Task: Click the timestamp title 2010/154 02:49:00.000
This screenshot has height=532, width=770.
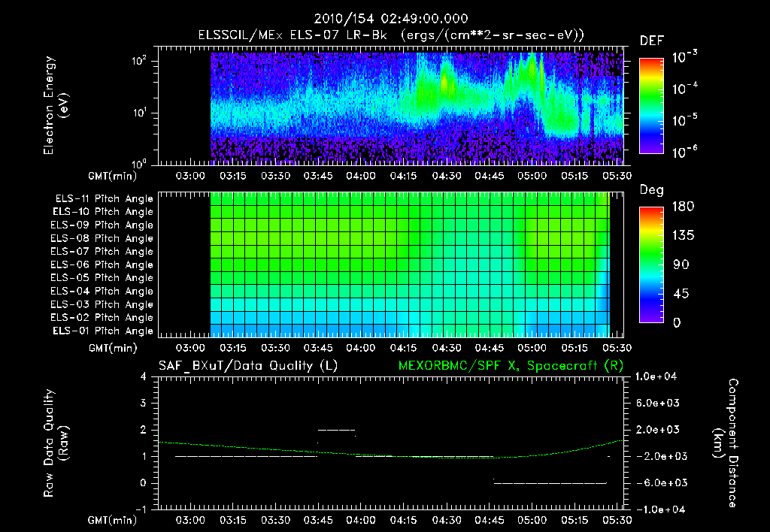Action: (x=391, y=19)
